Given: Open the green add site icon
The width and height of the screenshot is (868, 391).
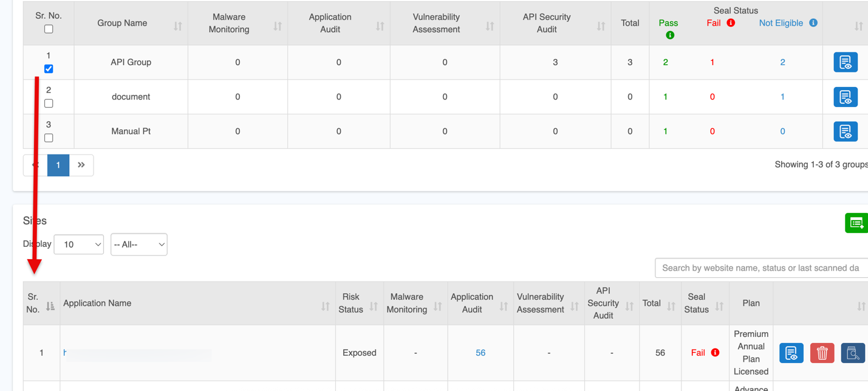Looking at the screenshot, I should tap(856, 223).
